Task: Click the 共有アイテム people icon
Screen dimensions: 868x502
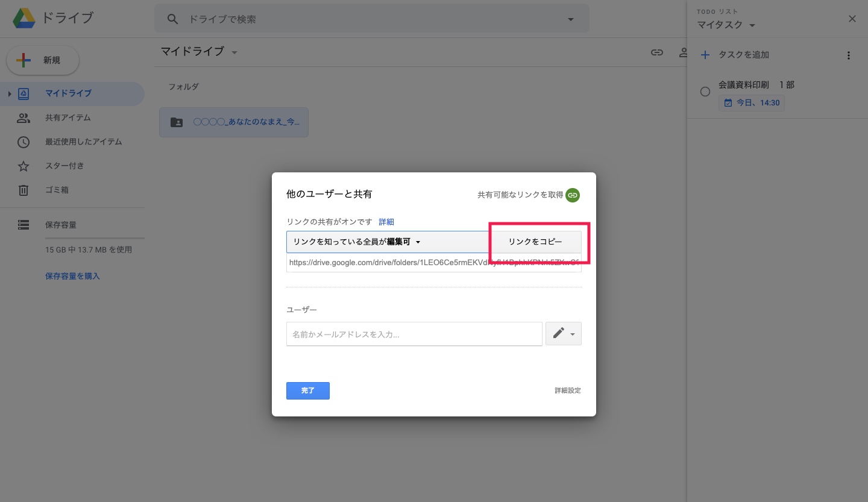Action: [x=24, y=118]
